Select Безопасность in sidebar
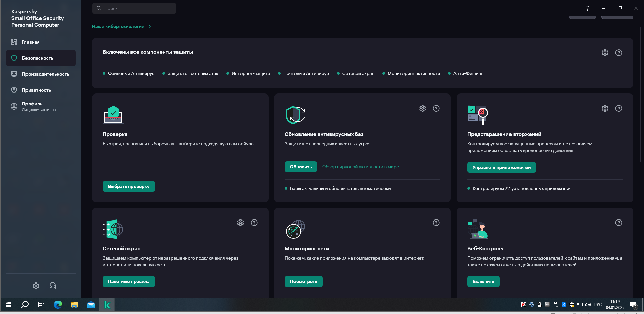Image resolution: width=644 pixels, height=314 pixels. coord(41,58)
